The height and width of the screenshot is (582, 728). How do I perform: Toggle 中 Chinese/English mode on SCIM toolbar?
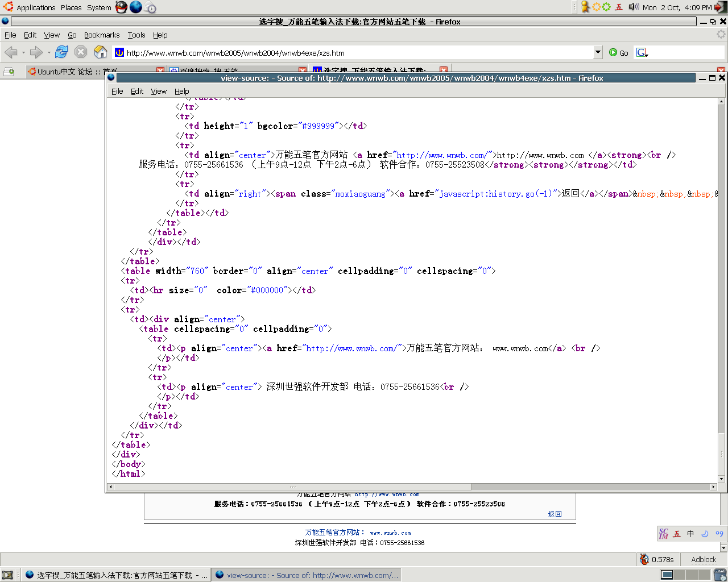690,534
